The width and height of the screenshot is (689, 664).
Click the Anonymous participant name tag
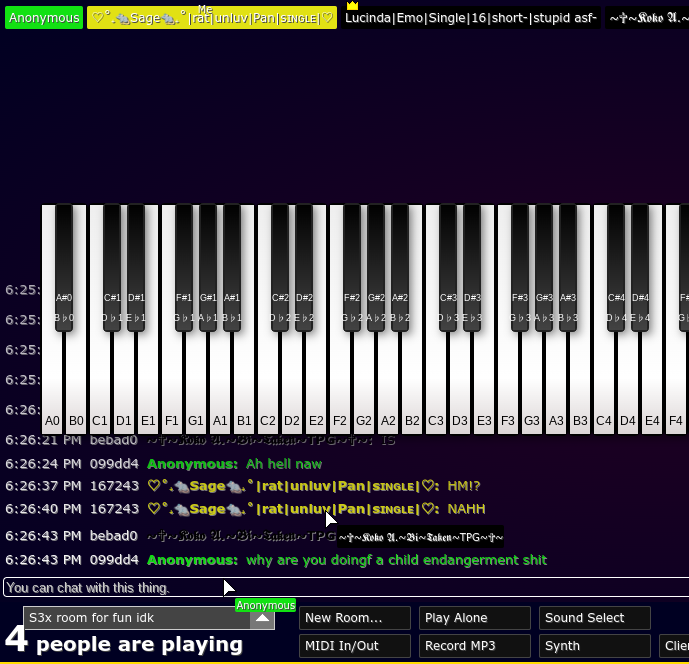pyautogui.click(x=44, y=18)
